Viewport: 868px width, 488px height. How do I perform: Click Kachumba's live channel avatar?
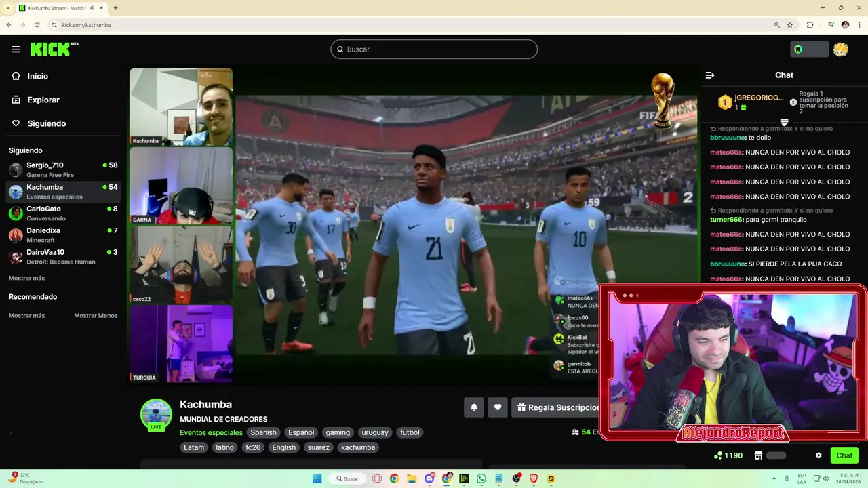(156, 415)
